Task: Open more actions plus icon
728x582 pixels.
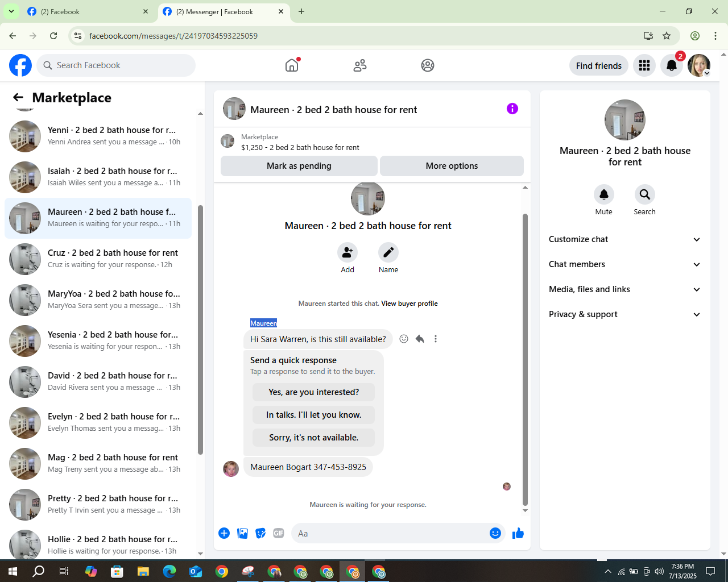Action: coord(224,533)
